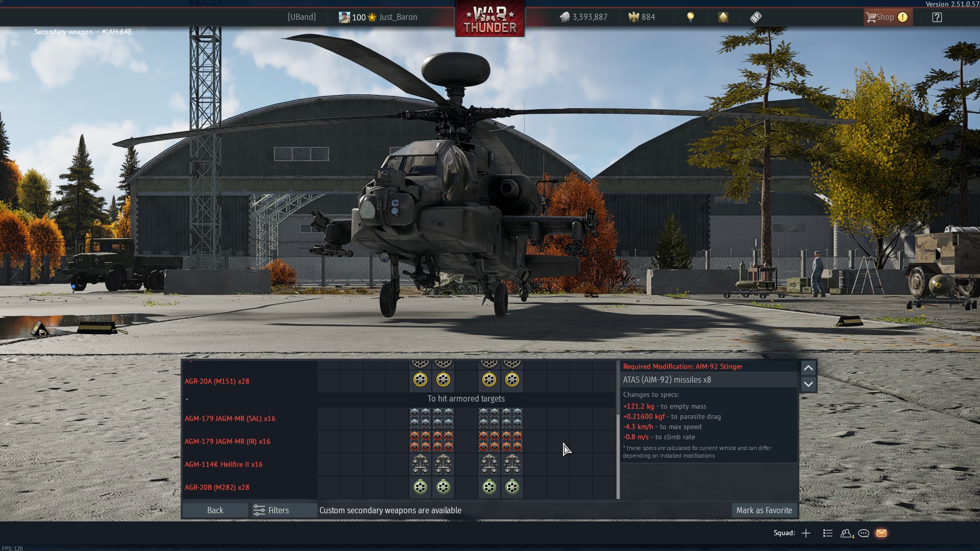
Task: Open the squad list icon
Action: coord(828,533)
